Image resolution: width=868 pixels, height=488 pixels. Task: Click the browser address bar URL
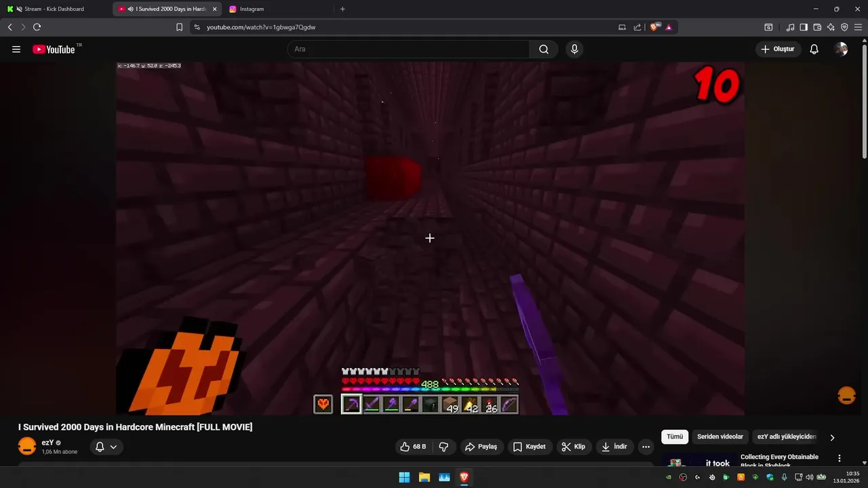point(261,27)
